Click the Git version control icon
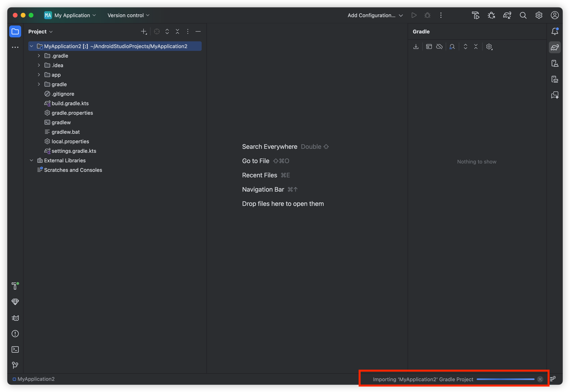The width and height of the screenshot is (570, 392). click(15, 365)
